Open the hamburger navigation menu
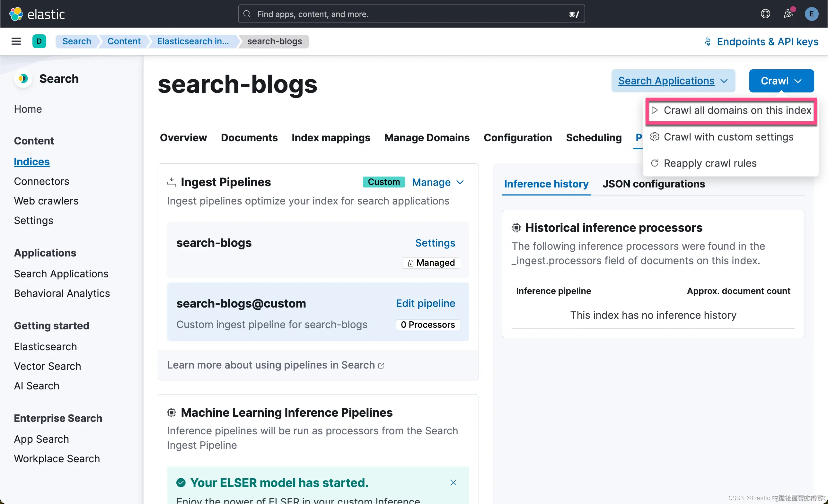 (x=16, y=41)
